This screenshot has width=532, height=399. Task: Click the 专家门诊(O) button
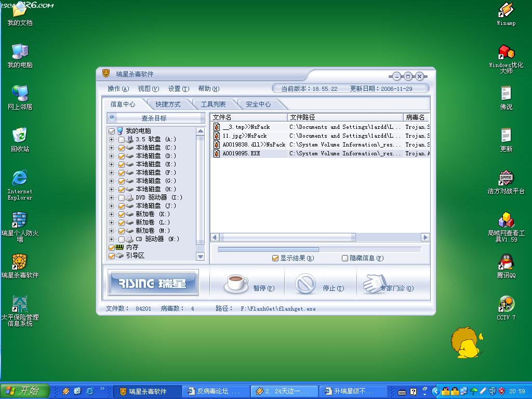389,284
